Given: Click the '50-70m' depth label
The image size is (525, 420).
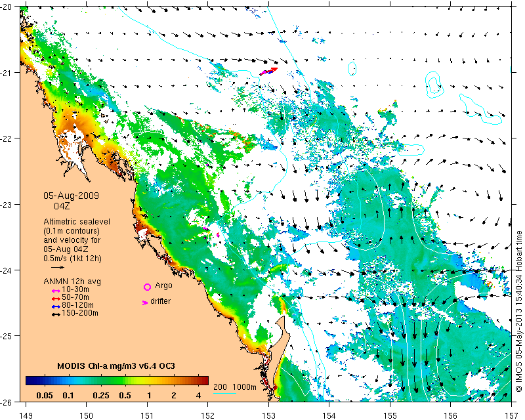Looking at the screenshot, I should tap(75, 297).
